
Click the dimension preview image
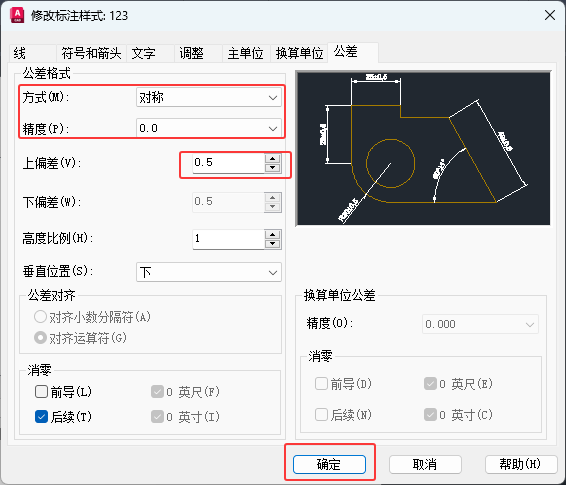[423, 149]
